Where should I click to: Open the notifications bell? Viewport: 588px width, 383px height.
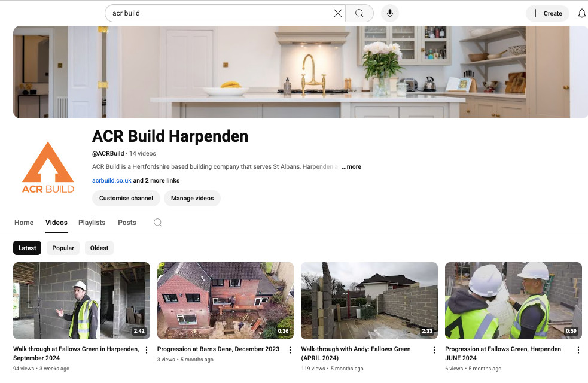point(581,13)
